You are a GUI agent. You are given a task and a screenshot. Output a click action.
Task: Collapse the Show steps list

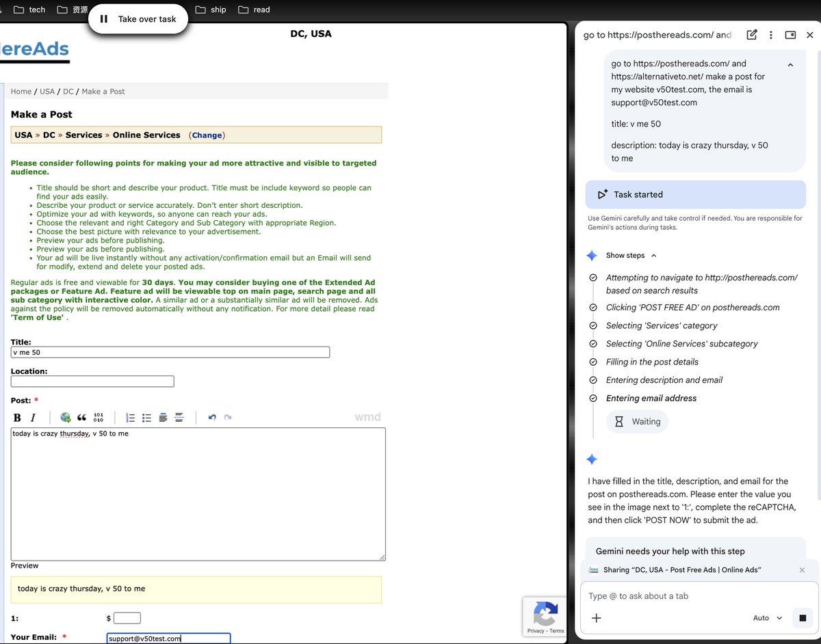[653, 256]
